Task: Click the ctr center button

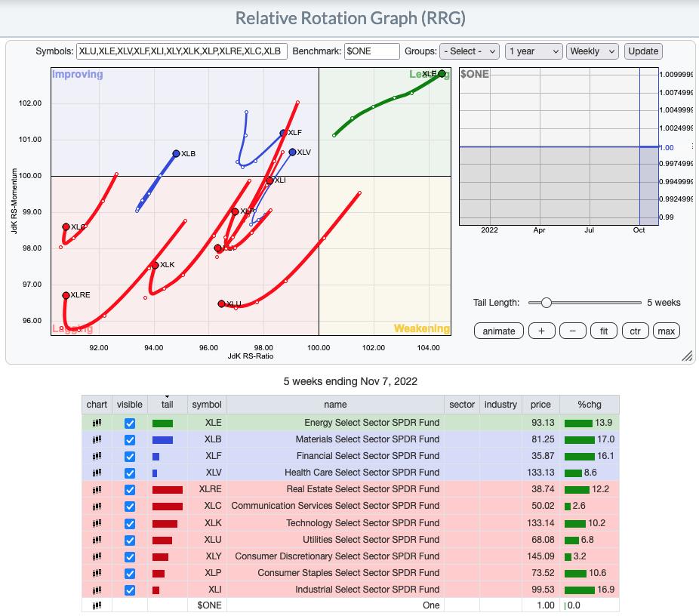Action: pyautogui.click(x=636, y=331)
